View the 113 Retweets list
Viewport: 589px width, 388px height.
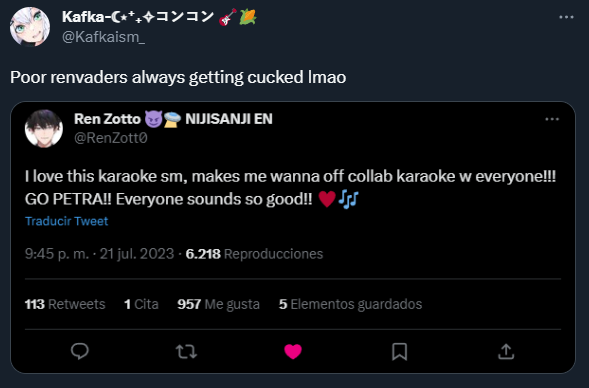(x=65, y=304)
